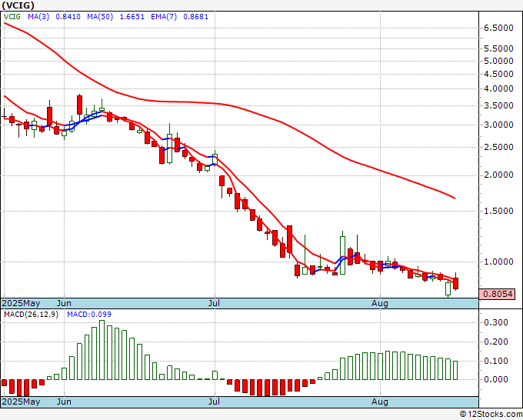
Task: Open the 12Stocks.com copyright link
Action: point(491,415)
